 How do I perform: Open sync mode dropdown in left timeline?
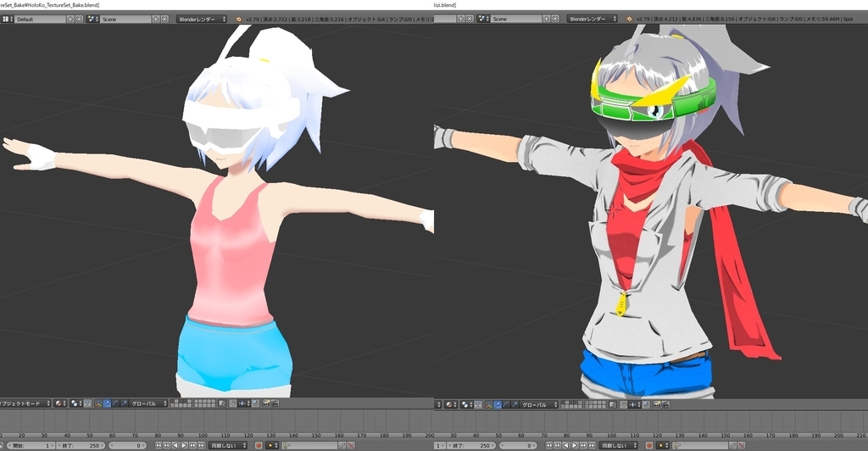coord(227,445)
